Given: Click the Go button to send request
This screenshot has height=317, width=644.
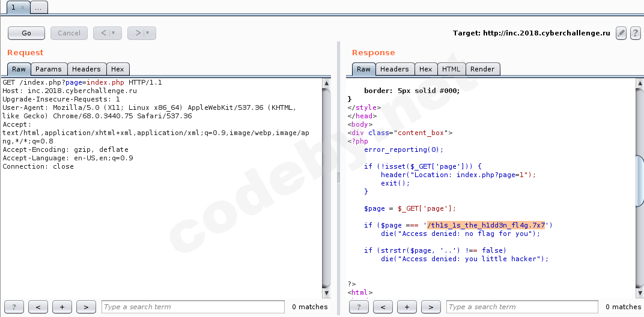Looking at the screenshot, I should coord(26,33).
